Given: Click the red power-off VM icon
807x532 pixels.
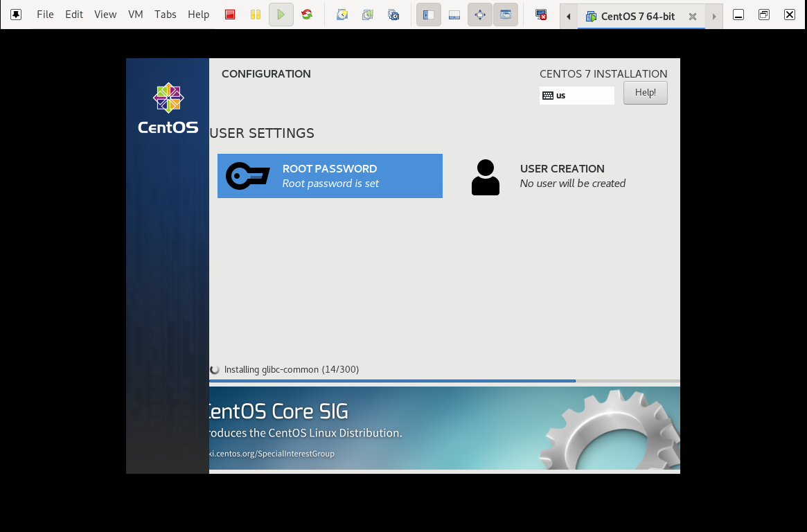Looking at the screenshot, I should click(230, 15).
